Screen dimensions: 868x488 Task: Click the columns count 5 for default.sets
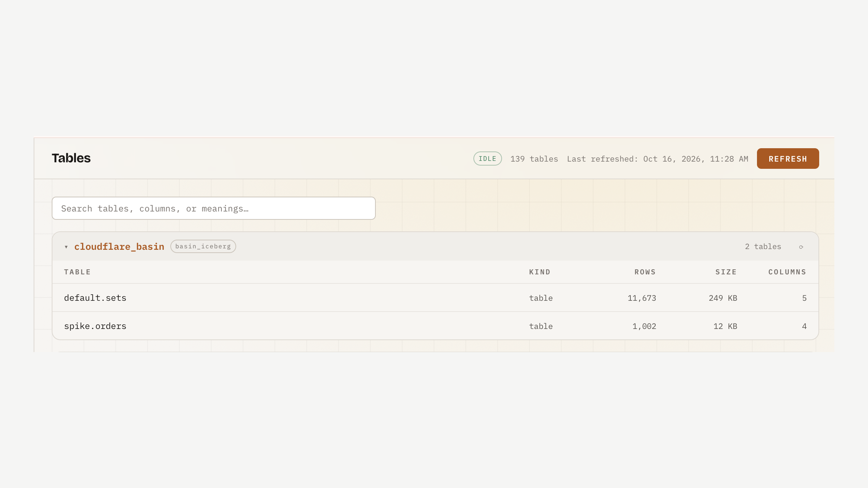804,298
